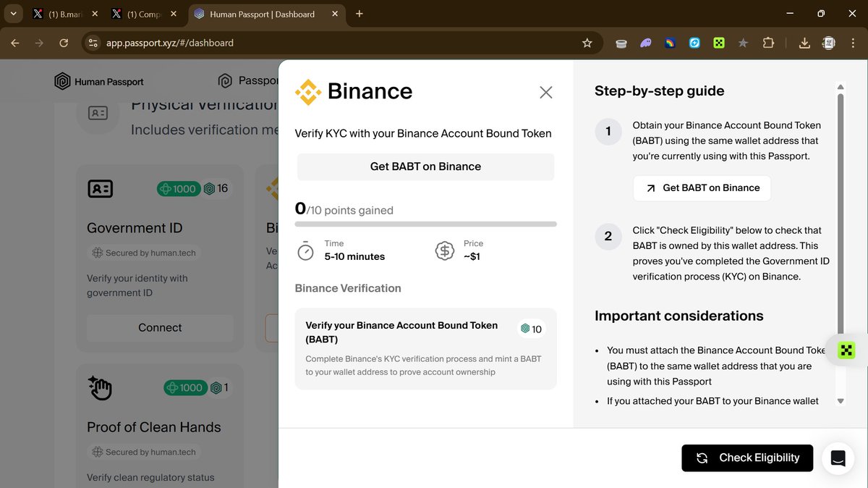Click the dollar Price icon
The width and height of the screenshot is (868, 488).
pos(445,251)
